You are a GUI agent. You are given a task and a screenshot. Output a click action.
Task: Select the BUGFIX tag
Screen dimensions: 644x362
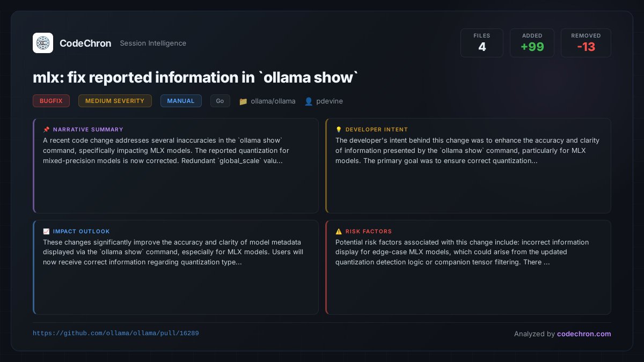51,101
